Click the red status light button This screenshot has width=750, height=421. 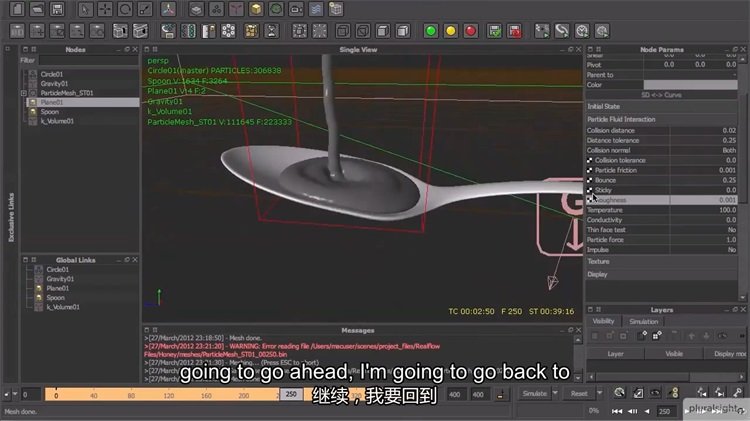pyautogui.click(x=471, y=31)
